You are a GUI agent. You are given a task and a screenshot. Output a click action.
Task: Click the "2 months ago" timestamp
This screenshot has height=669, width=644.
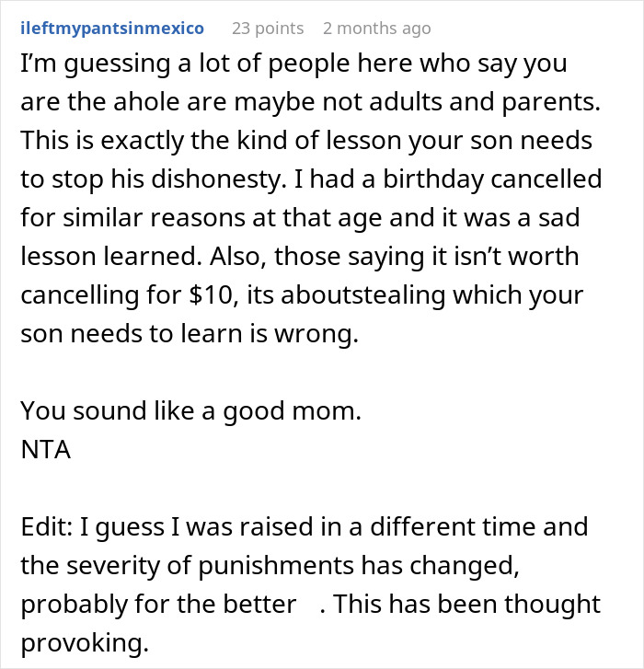coord(376,29)
